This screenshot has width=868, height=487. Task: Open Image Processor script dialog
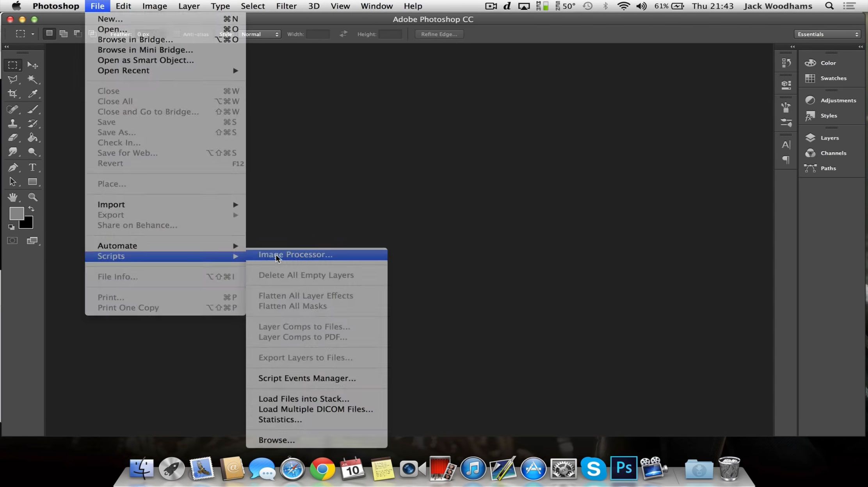pos(296,254)
